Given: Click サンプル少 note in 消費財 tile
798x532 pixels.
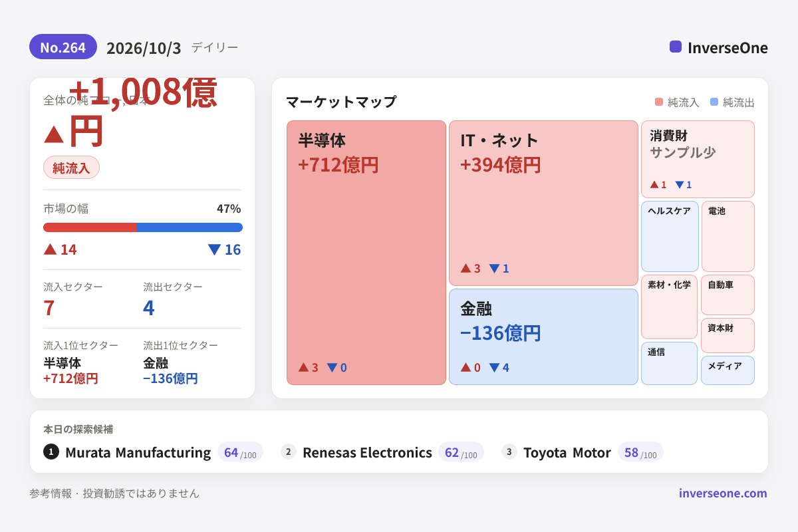Looking at the screenshot, I should [x=683, y=152].
